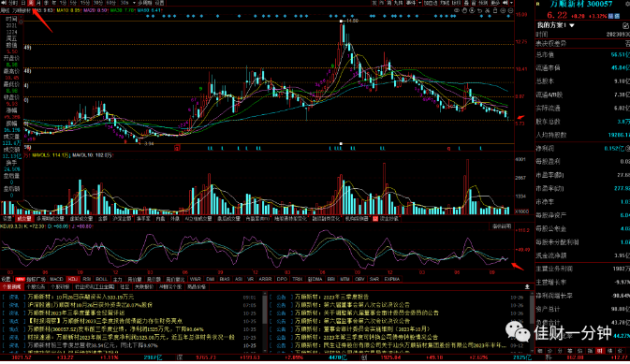Open dropdown arrow at top toolbar end
Screen dimensions: 630x364
[511, 3]
